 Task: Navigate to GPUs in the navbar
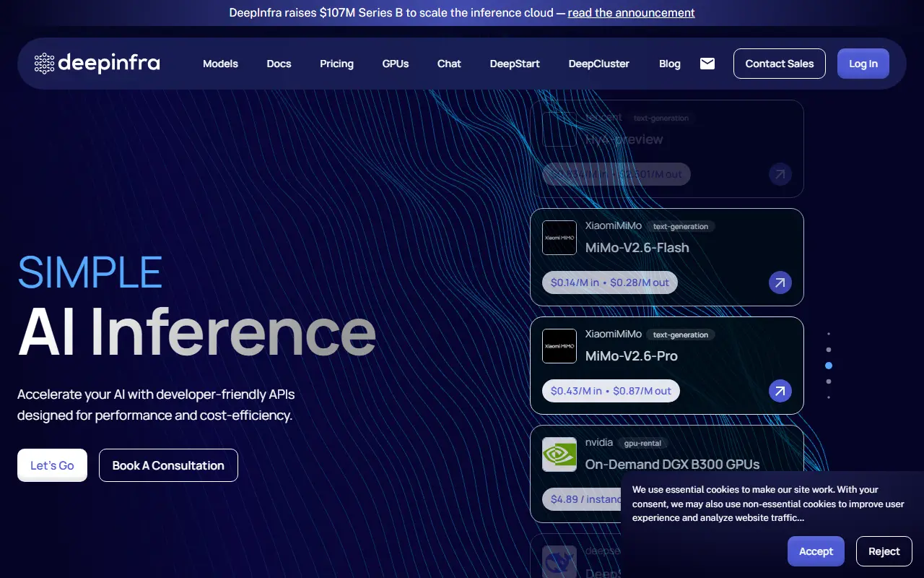pos(396,64)
